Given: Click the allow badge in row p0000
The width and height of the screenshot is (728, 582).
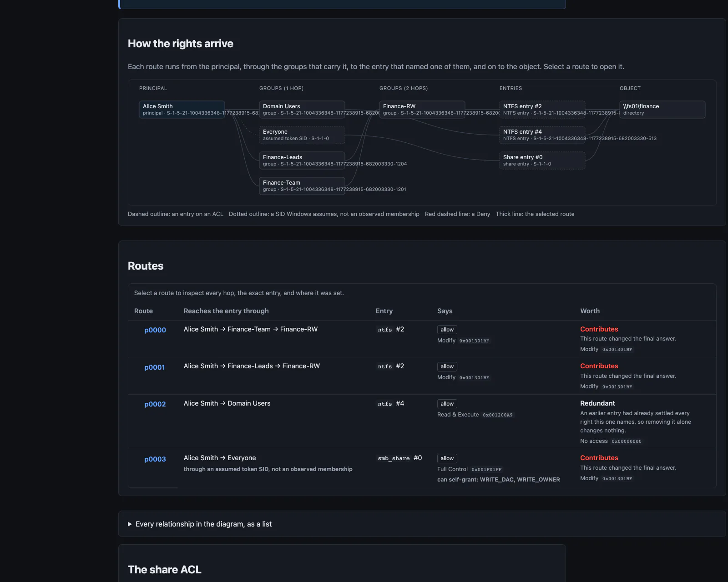Looking at the screenshot, I should coord(447,330).
